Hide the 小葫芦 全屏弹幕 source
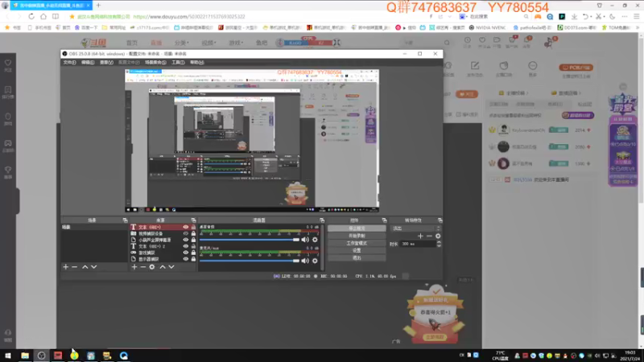Viewport: 644px width, 362px height. pos(186,240)
